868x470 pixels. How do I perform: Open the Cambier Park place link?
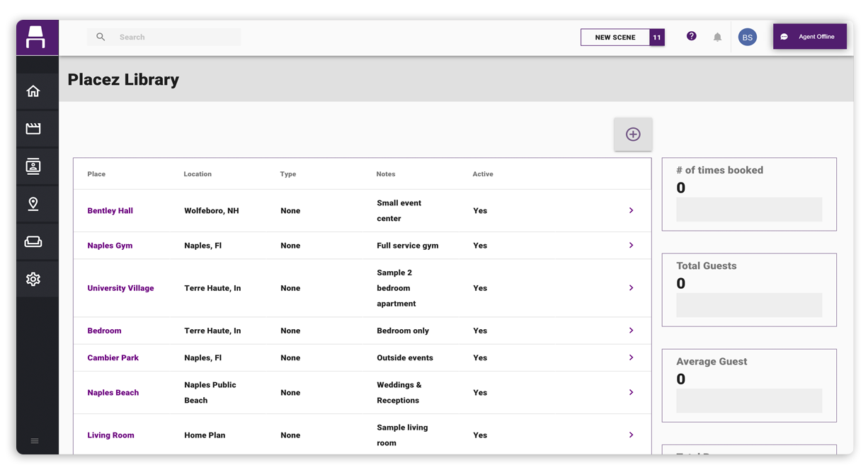tap(113, 357)
